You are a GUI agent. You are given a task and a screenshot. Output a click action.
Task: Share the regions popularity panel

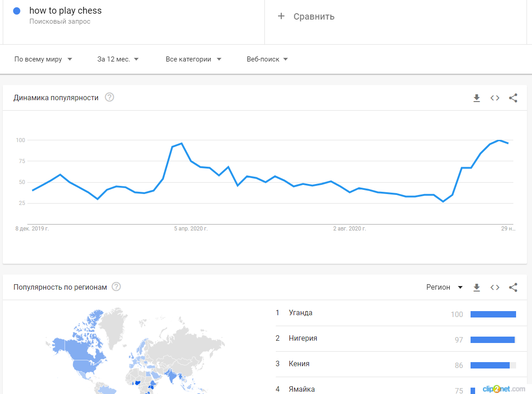(513, 287)
